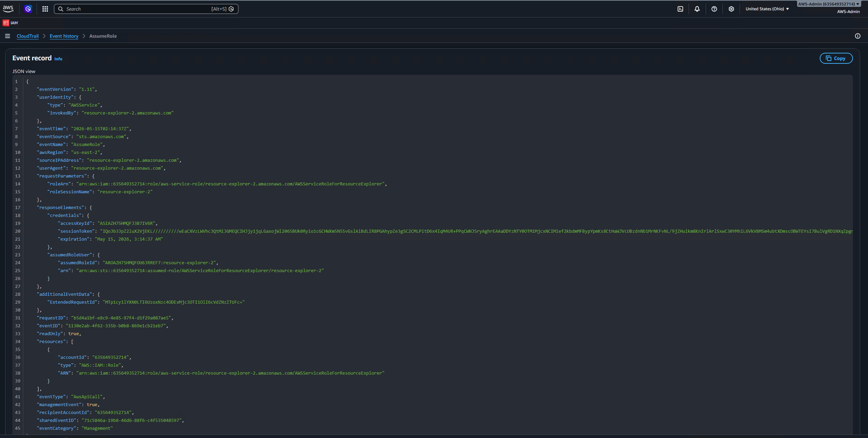Click the AssumeRole breadcrumb text
Viewport: 868px width, 438px height.
tap(103, 36)
